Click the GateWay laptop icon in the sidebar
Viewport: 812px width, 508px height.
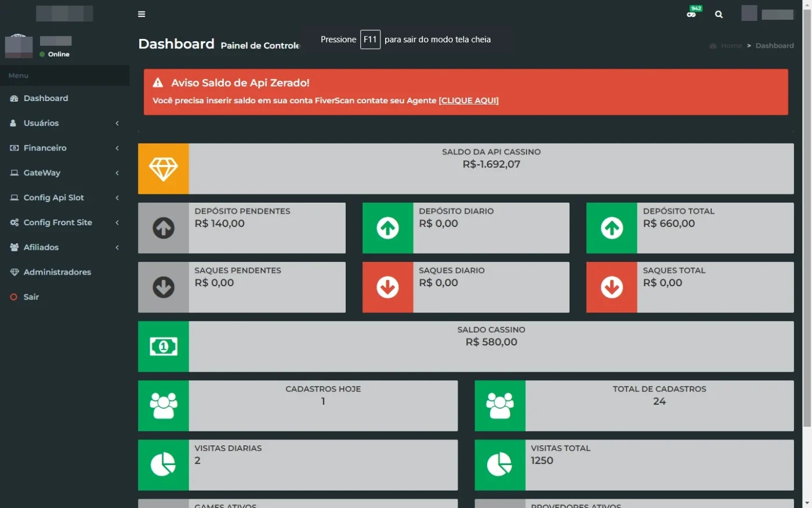point(14,173)
